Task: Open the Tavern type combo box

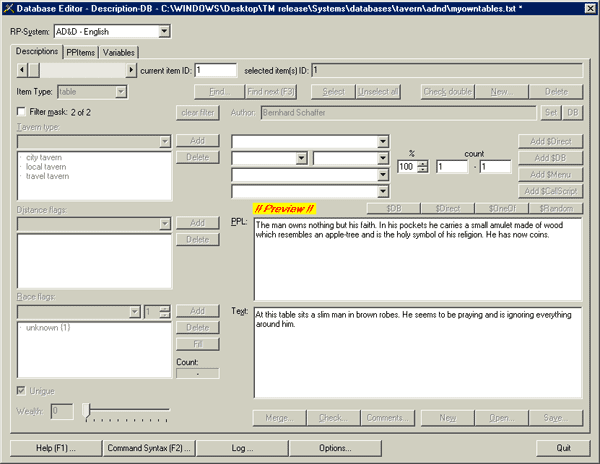Action: pyautogui.click(x=163, y=141)
